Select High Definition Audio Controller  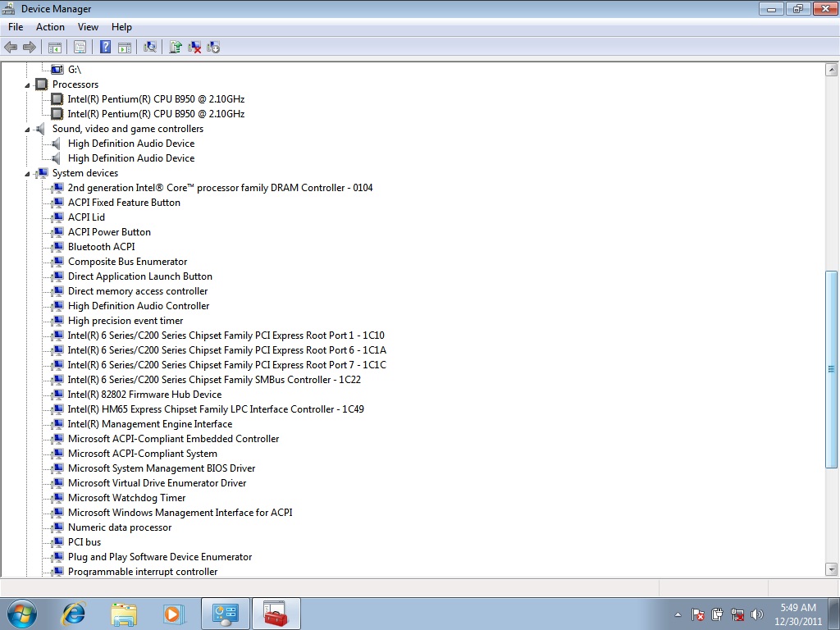click(x=139, y=306)
